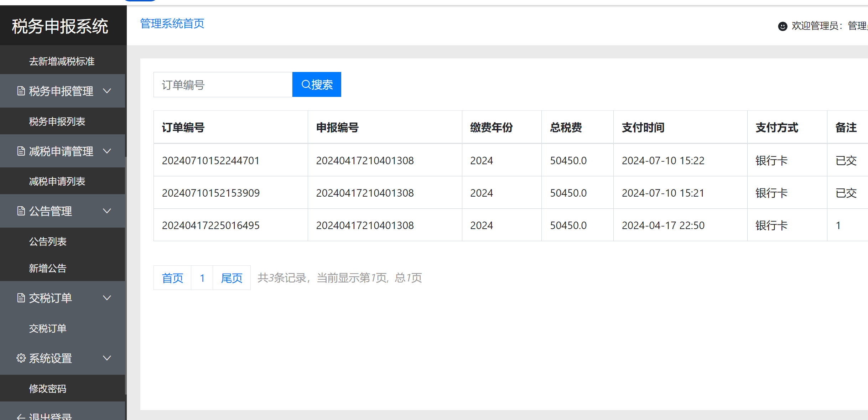Click the document icon beside 税务申报管理

(x=21, y=91)
